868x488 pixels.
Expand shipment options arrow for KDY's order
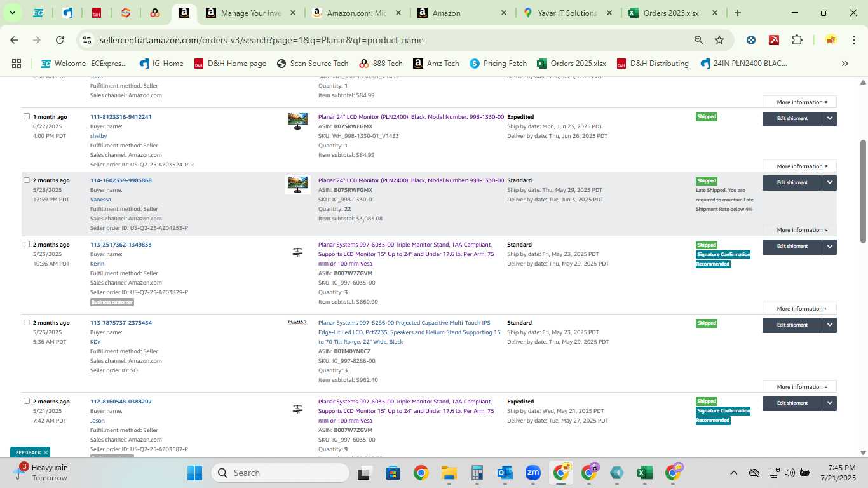tap(829, 325)
